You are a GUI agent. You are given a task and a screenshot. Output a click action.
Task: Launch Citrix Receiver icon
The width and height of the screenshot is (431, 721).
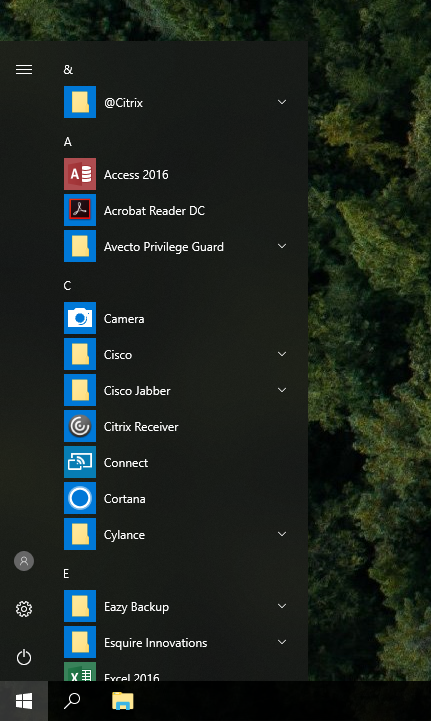[80, 426]
